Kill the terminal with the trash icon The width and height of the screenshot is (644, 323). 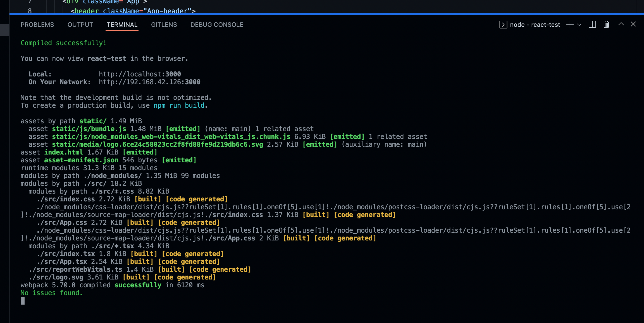[606, 25]
